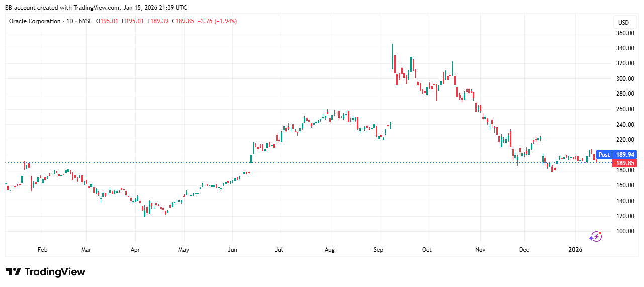Click the 360.00 price axis label
The height and width of the screenshot is (287, 644).
pyautogui.click(x=625, y=33)
